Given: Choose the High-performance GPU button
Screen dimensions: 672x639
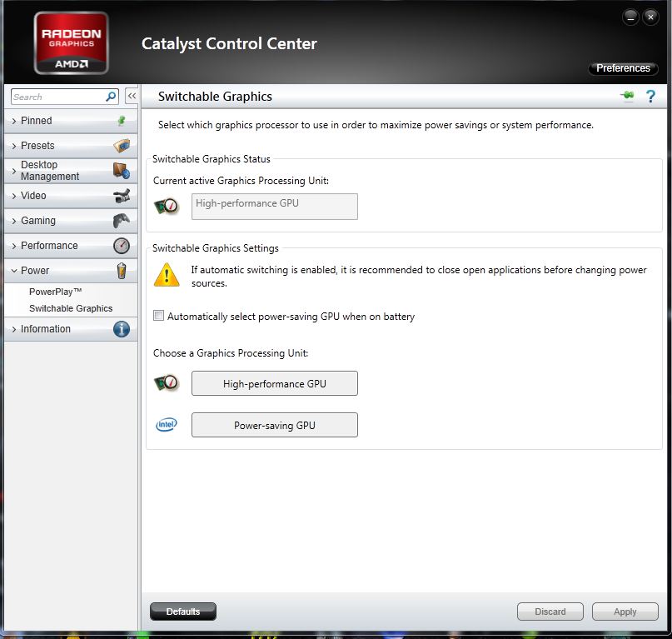Looking at the screenshot, I should point(274,383).
